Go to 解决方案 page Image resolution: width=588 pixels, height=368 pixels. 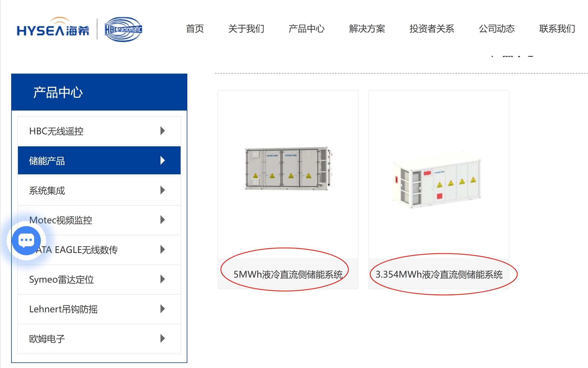point(367,29)
